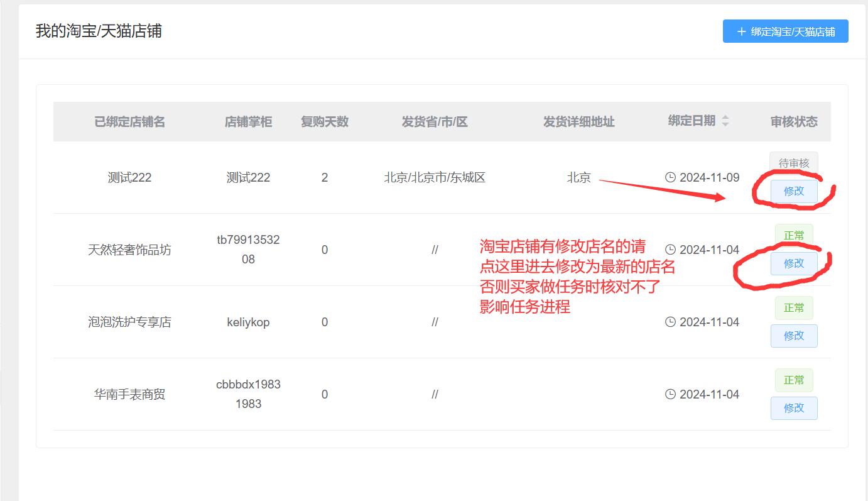The image size is (868, 501).
Task: Click the 已绑定店铺名 column header
Action: (x=129, y=122)
